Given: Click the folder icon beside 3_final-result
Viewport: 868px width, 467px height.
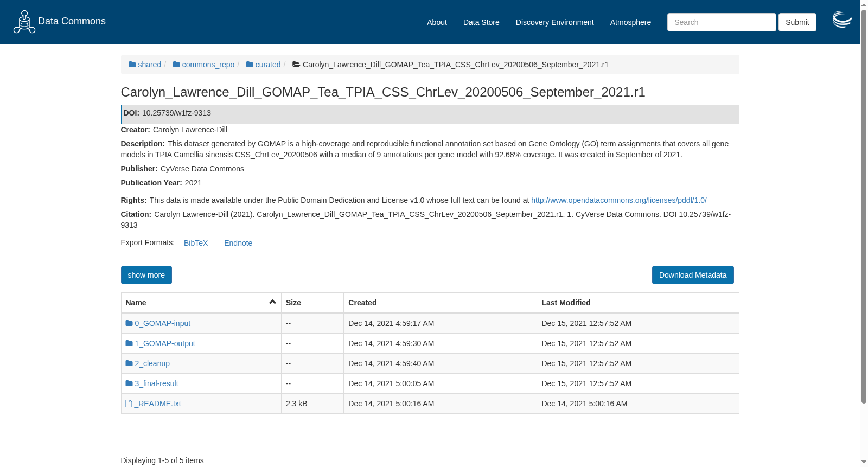Looking at the screenshot, I should coord(129,383).
